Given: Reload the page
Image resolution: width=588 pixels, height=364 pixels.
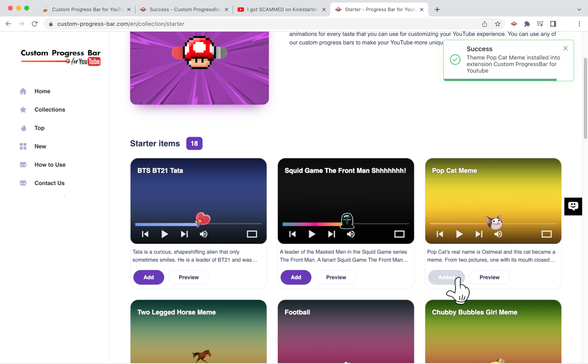Looking at the screenshot, I should click(x=34, y=24).
